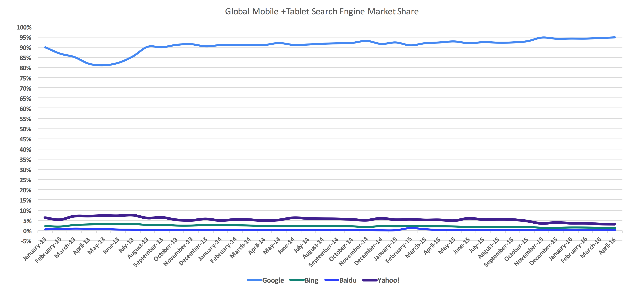Select the Baidu legend entry
The width and height of the screenshot is (644, 292).
pos(340,280)
